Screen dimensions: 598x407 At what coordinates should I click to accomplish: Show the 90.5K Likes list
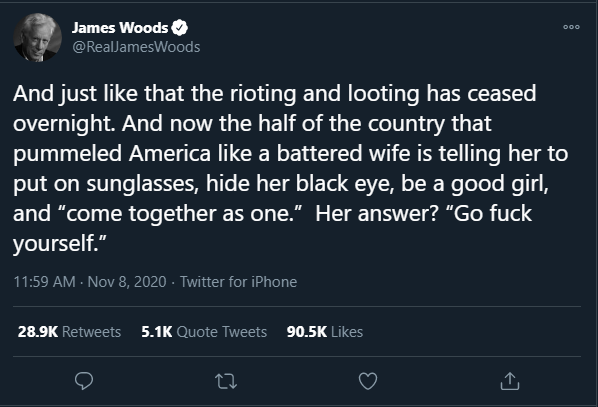tap(325, 331)
